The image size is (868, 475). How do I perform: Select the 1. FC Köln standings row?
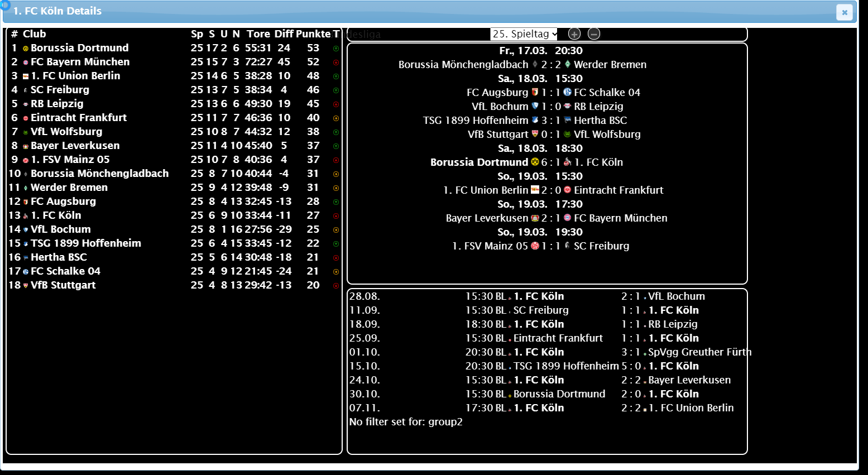174,215
